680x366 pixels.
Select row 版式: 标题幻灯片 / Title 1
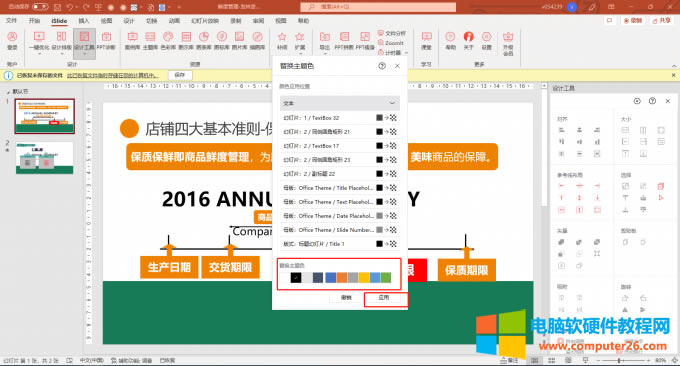(340, 244)
